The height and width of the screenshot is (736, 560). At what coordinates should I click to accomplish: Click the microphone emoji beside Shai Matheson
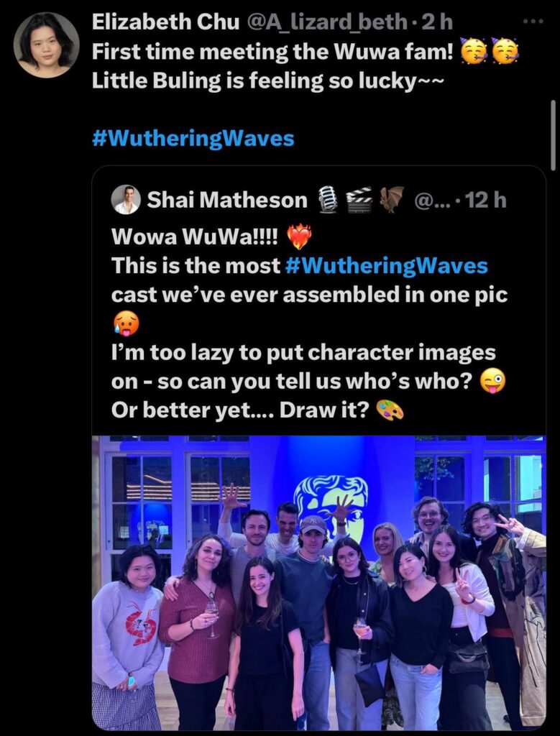[x=328, y=200]
